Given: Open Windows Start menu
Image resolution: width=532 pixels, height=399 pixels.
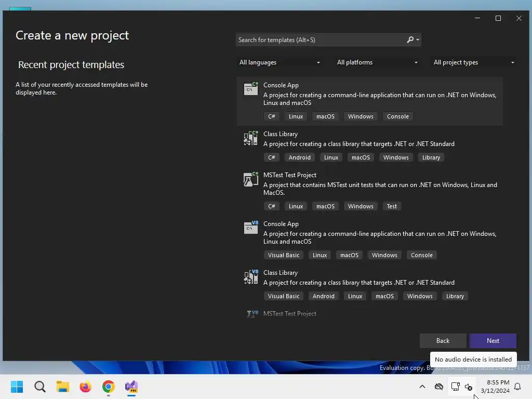Looking at the screenshot, I should click(17, 387).
